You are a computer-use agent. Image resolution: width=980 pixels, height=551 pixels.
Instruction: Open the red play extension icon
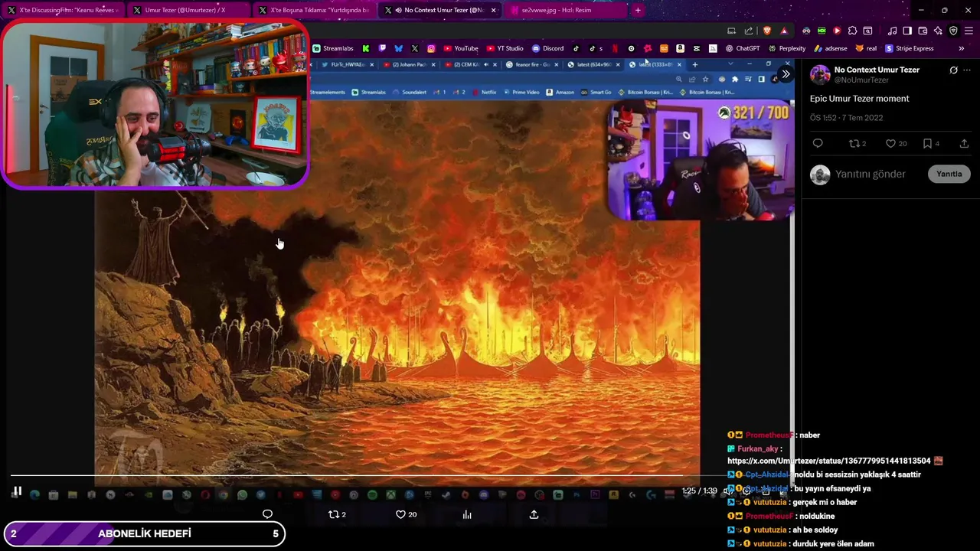(x=837, y=31)
